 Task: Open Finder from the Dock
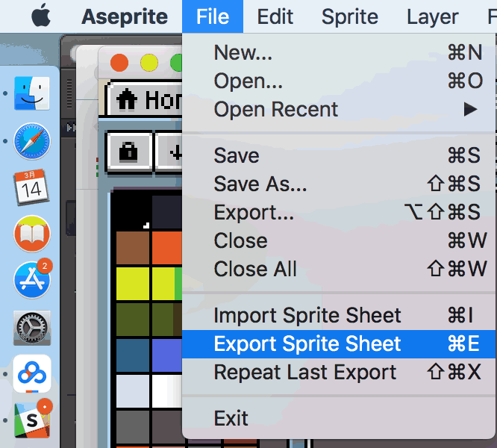32,93
